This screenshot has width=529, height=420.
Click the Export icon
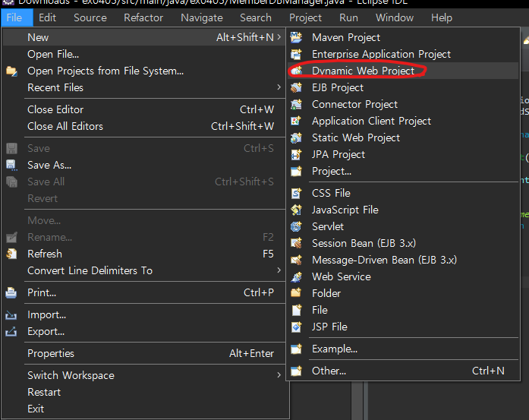11,332
